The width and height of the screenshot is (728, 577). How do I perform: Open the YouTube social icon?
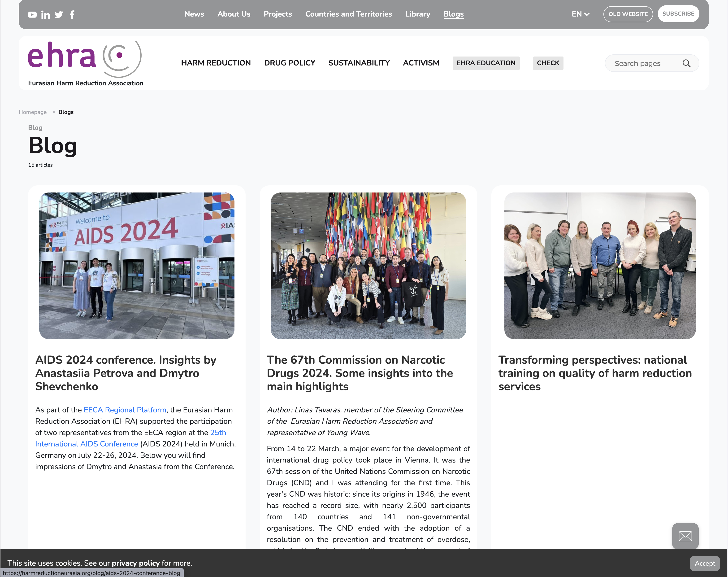point(32,14)
